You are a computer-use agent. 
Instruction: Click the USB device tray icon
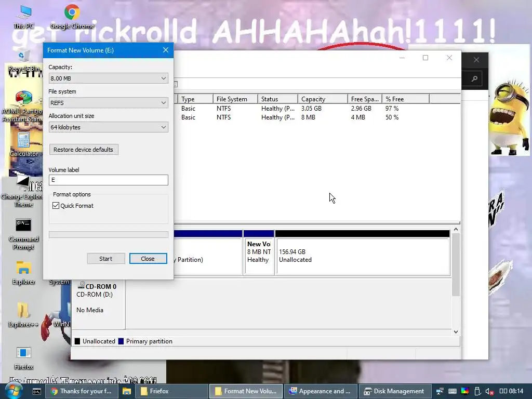tap(477, 392)
